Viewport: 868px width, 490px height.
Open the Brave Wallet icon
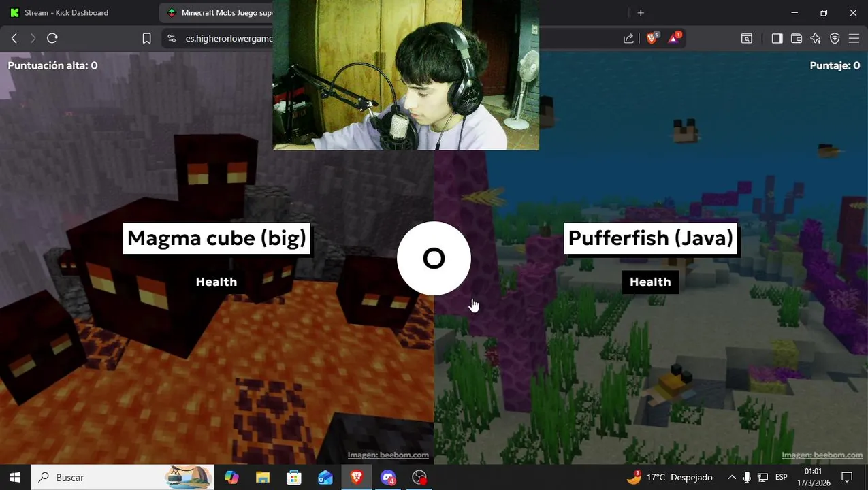pos(796,39)
